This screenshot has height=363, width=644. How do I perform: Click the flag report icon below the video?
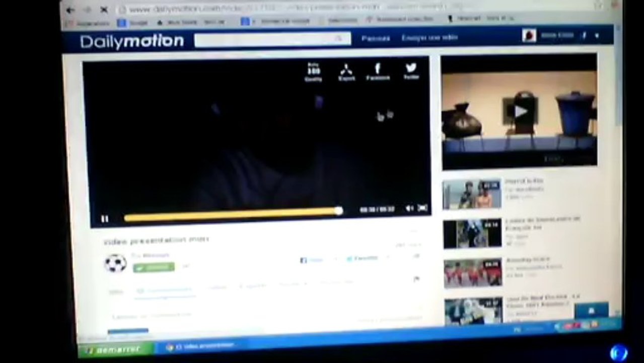[416, 279]
